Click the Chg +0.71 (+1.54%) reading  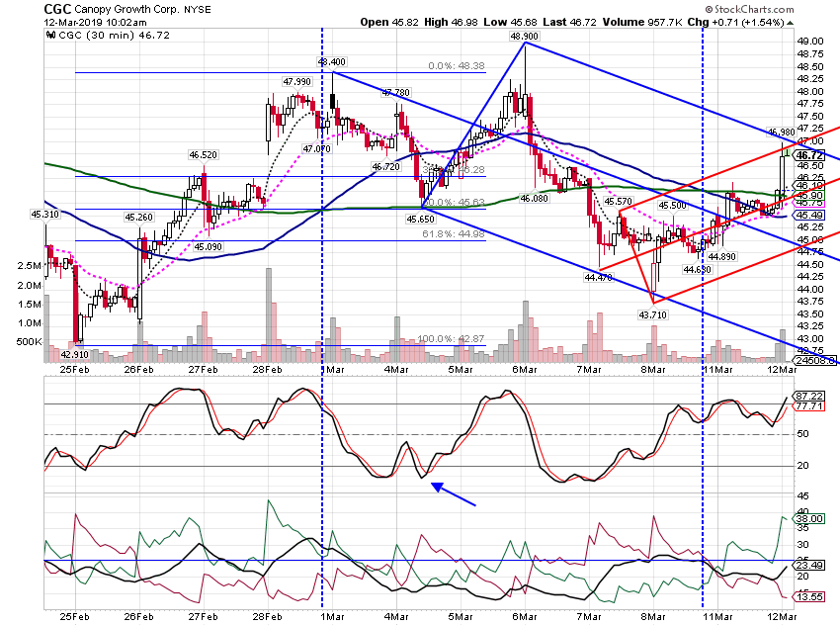pyautogui.click(x=736, y=23)
